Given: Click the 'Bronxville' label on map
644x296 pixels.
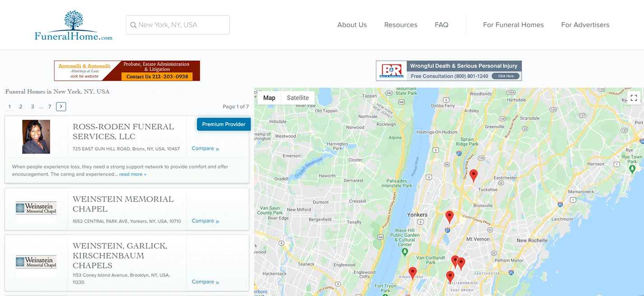Looking at the screenshot, I should pos(483,206).
